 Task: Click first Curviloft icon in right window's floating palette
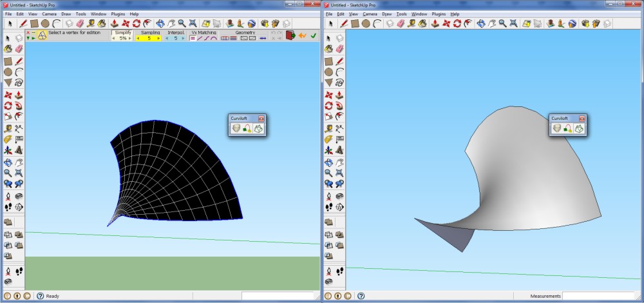coord(557,128)
